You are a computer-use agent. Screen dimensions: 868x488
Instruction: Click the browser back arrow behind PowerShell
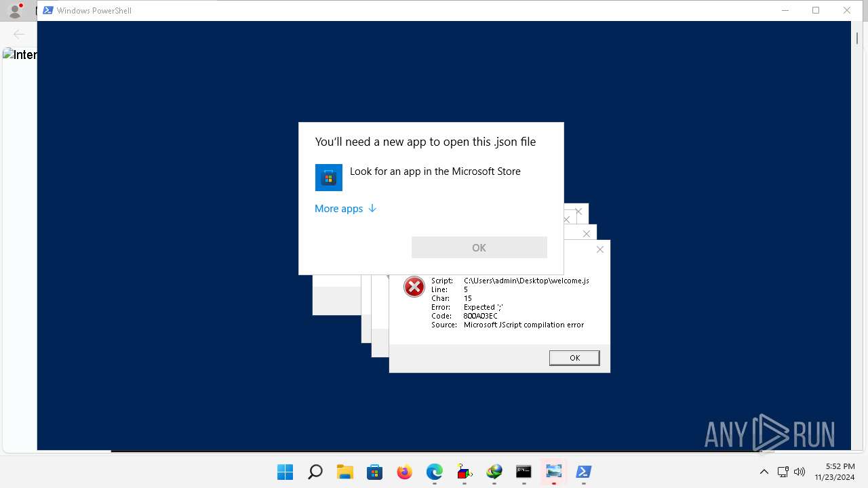(x=19, y=34)
